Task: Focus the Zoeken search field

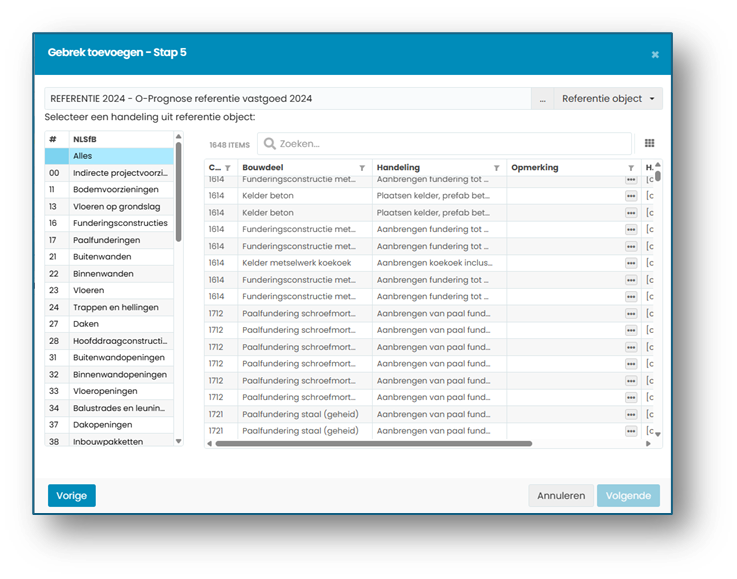Action: coord(444,143)
